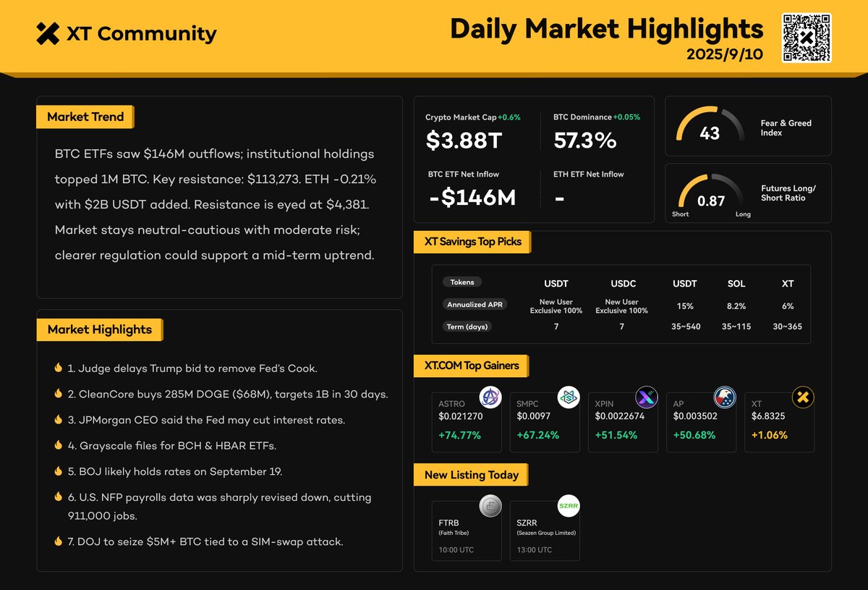Click the Term (days) row label pill
The height and width of the screenshot is (590, 868).
click(467, 326)
